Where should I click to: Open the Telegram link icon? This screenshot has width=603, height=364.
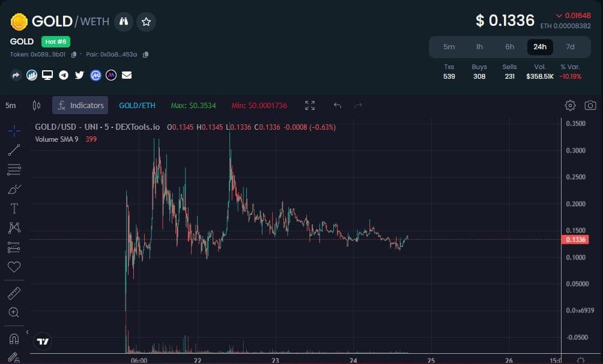pos(63,75)
